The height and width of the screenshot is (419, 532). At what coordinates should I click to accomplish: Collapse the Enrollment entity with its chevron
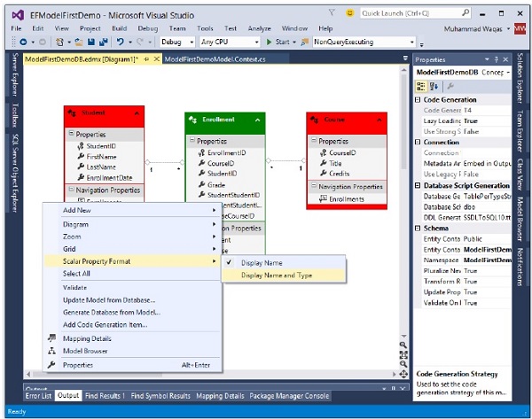pyautogui.click(x=257, y=120)
